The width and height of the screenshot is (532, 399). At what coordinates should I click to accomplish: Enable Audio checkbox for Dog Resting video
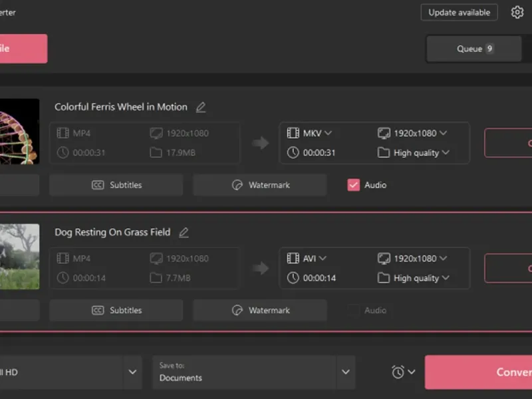[x=354, y=311]
